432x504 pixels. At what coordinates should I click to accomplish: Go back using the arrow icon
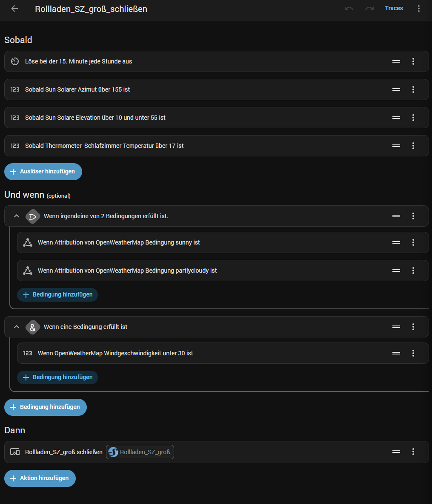pos(14,9)
